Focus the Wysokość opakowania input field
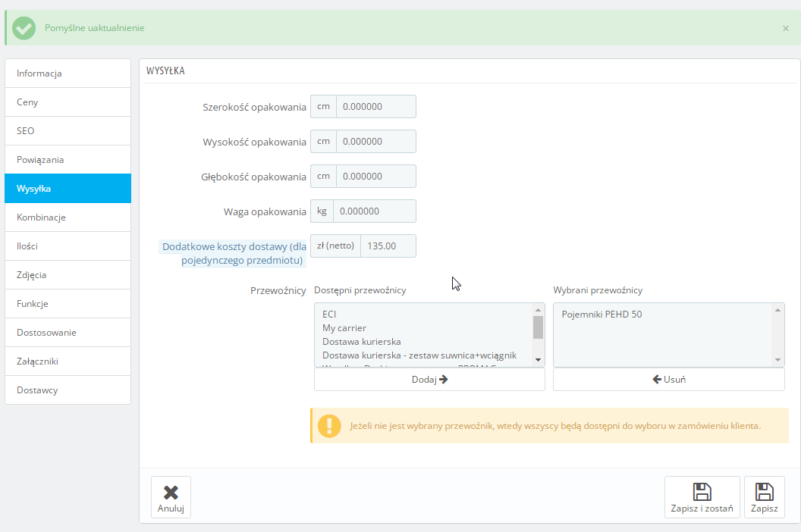This screenshot has width=801, height=532. tap(376, 142)
